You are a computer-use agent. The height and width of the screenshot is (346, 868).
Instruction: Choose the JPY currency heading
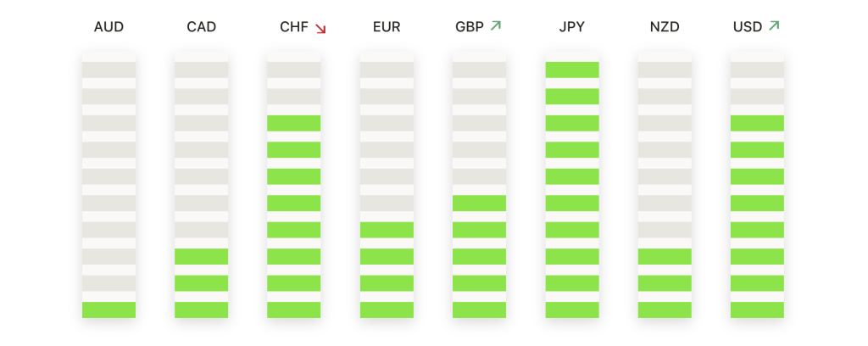[572, 27]
